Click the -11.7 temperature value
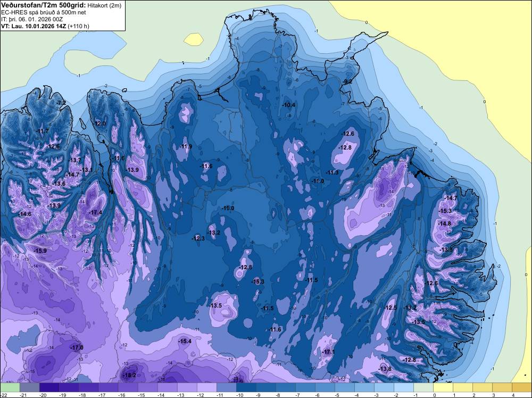The width and height of the screenshot is (532, 398). tap(43, 131)
